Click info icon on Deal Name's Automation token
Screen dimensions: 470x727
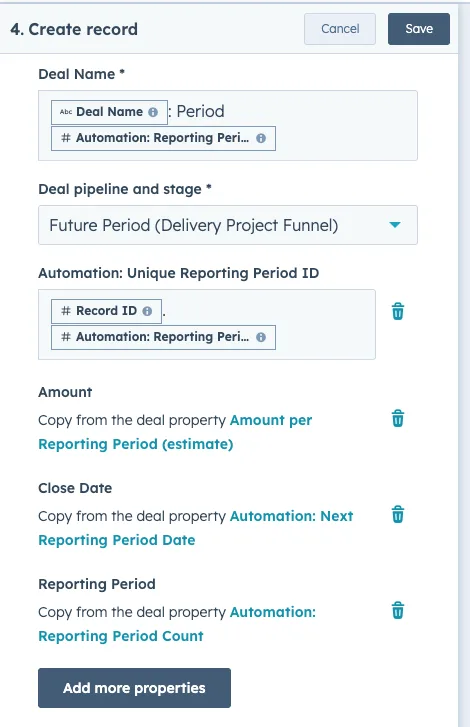(x=261, y=138)
